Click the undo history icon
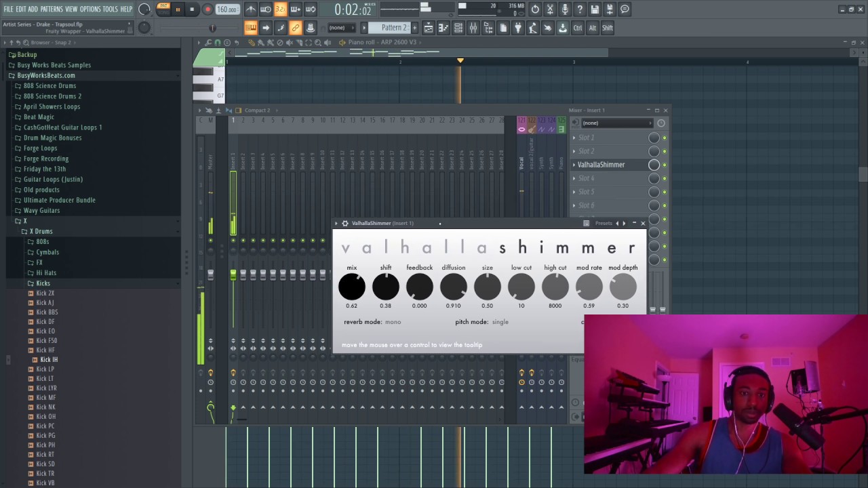868x488 pixels. pyautogui.click(x=535, y=9)
